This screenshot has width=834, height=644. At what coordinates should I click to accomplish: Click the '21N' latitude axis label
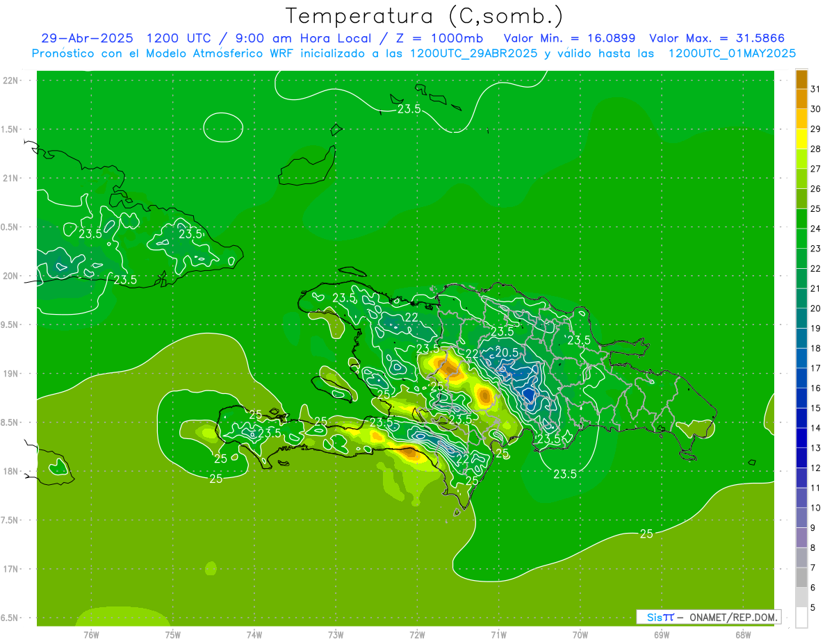11,179
